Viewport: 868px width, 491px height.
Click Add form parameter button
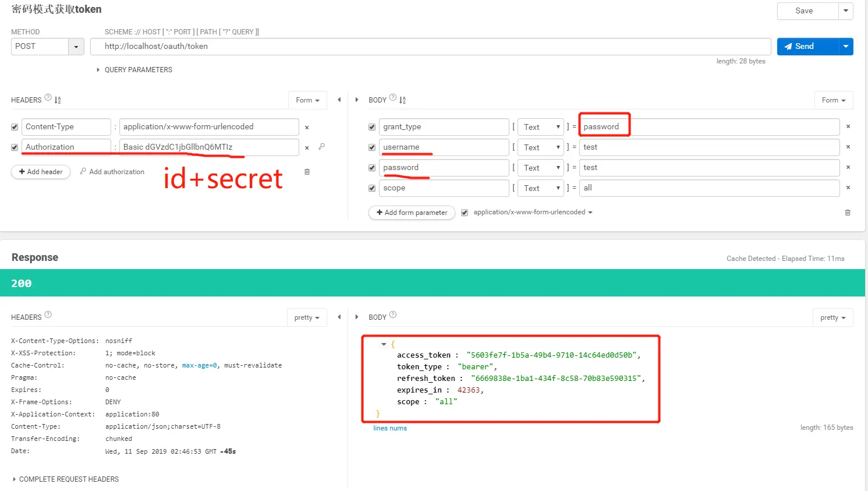(412, 213)
